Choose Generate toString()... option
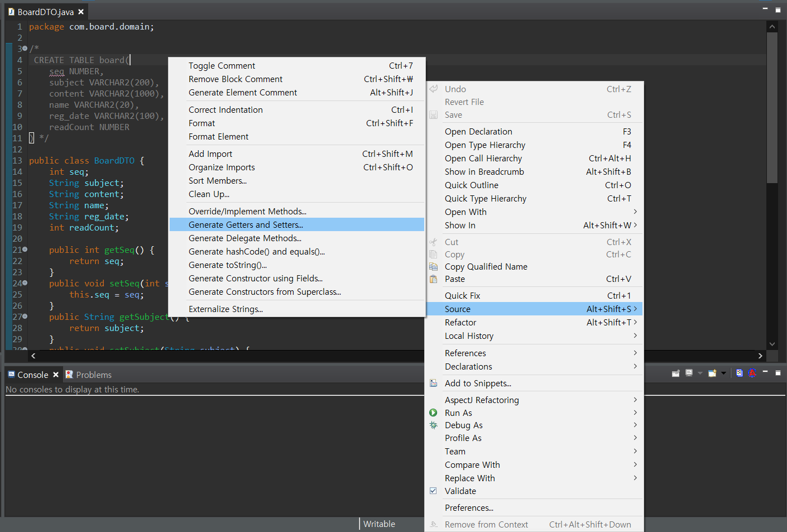The image size is (787, 532). [297, 265]
